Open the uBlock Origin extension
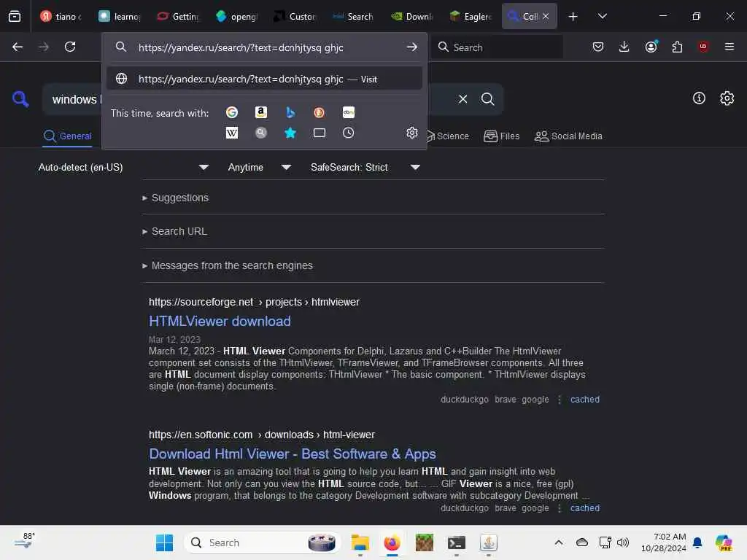747x560 pixels. tap(703, 47)
